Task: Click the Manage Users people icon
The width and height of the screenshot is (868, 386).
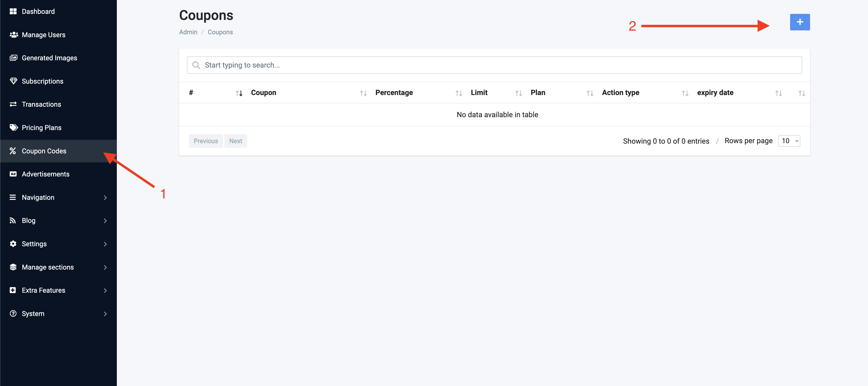Action: click(13, 35)
